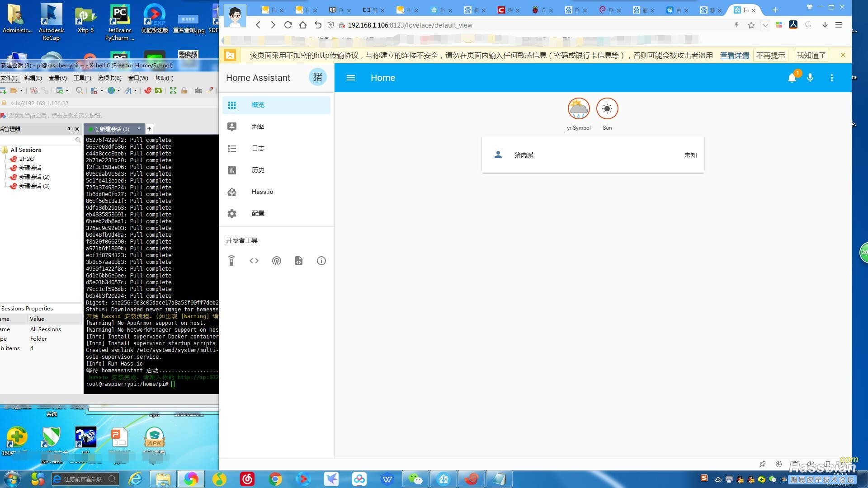Expand Xshell globe encoding dropdown arrow
The height and width of the screenshot is (488, 868).
[118, 91]
